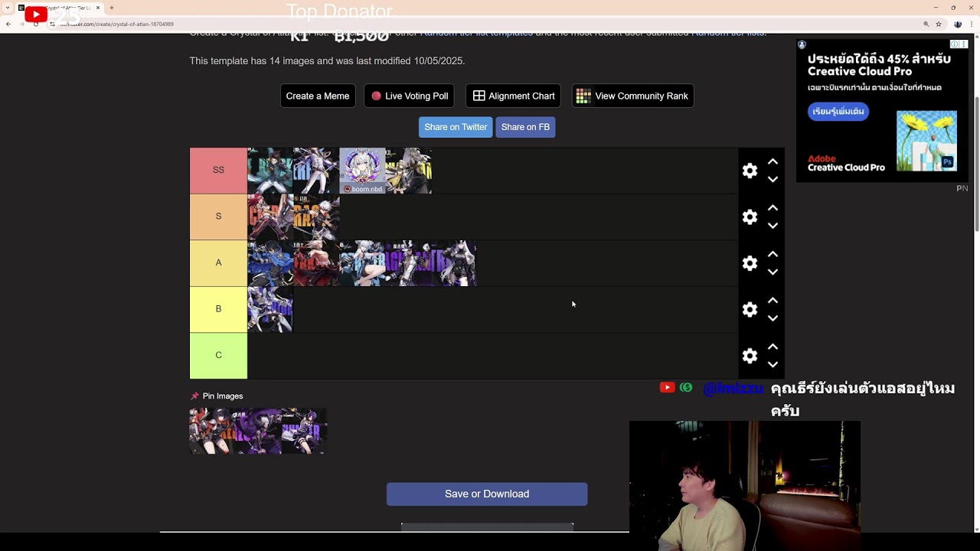Screen dimensions: 980x551
Task: Click the Create a Meme button
Action: coord(318,96)
